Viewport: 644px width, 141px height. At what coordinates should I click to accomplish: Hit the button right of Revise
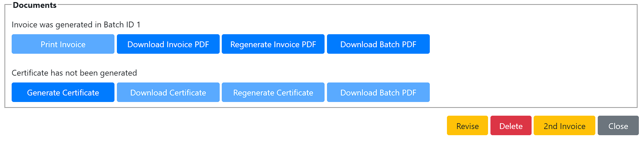click(x=511, y=126)
